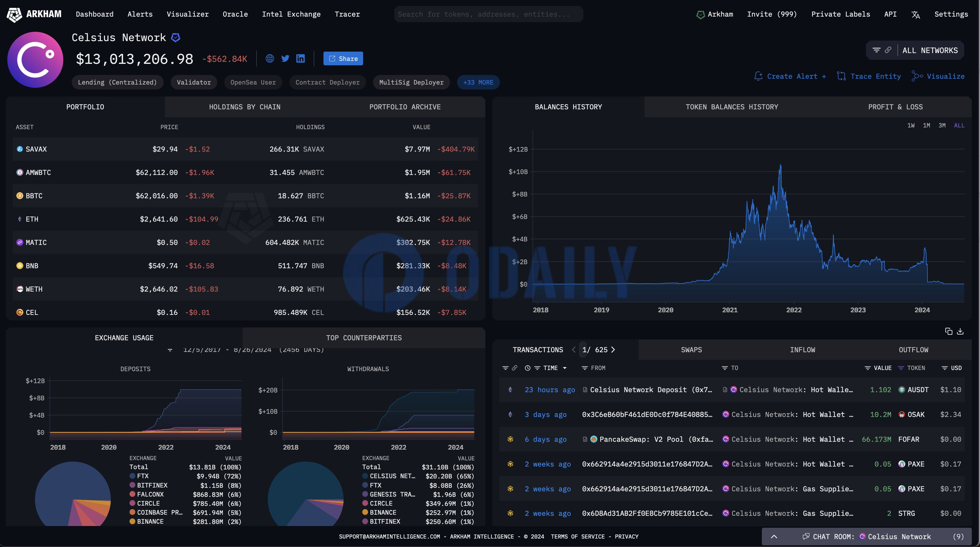This screenshot has width=980, height=547.
Task: Click the AUSDT token icon in transactions
Action: pos(902,390)
